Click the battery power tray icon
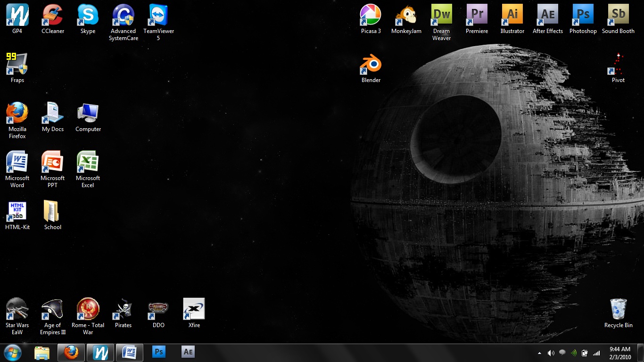Screen dimensions: 644x362 pos(585,353)
